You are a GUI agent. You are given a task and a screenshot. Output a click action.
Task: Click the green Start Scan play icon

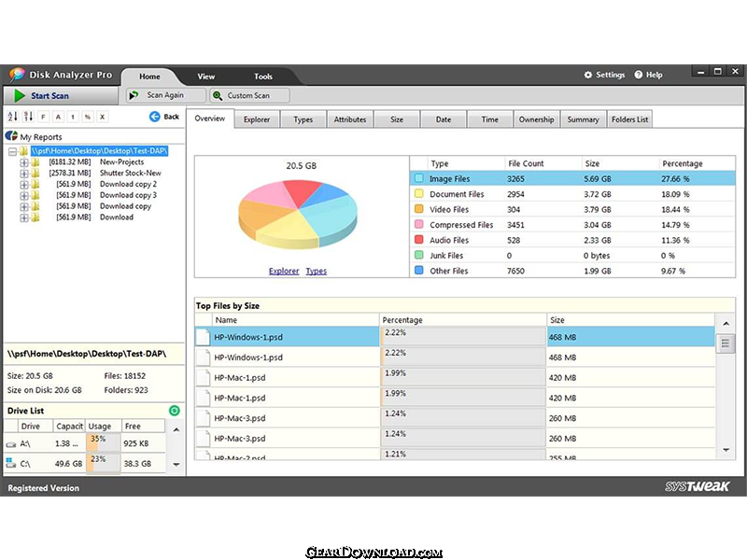coord(20,96)
